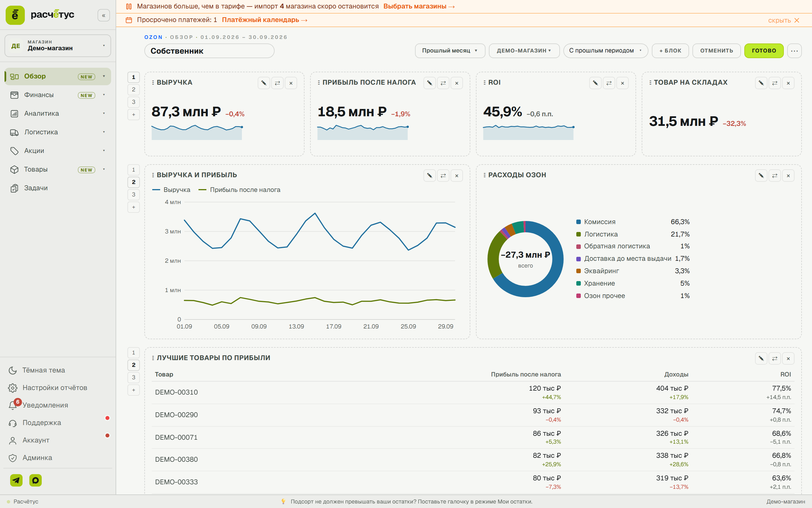Click the ГОТОВО button

[x=764, y=51]
